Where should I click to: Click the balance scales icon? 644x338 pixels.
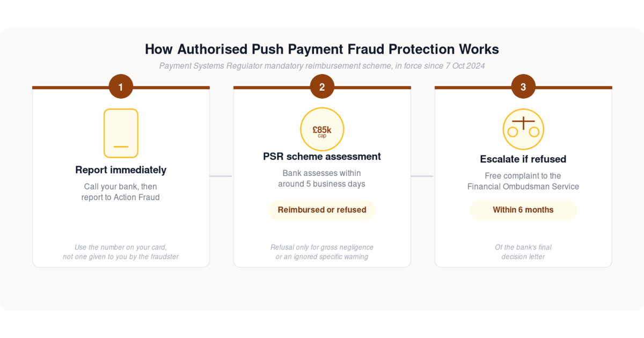pos(523,129)
